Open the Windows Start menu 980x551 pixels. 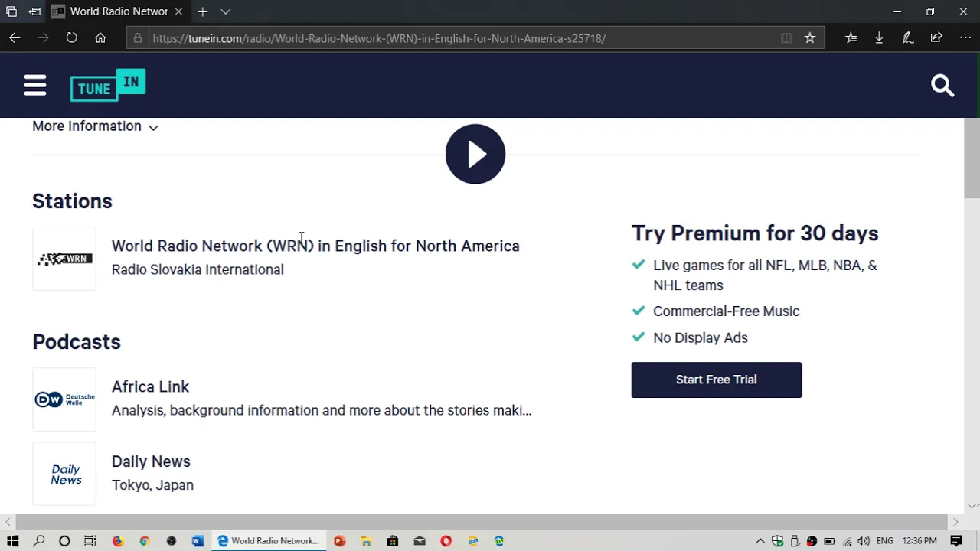13,541
